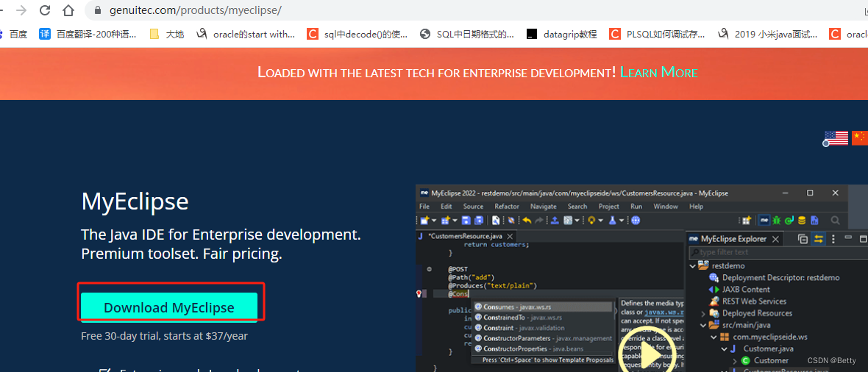Open the Source menu in MyEclipse
Viewport: 868px width, 372px height.
(x=473, y=207)
